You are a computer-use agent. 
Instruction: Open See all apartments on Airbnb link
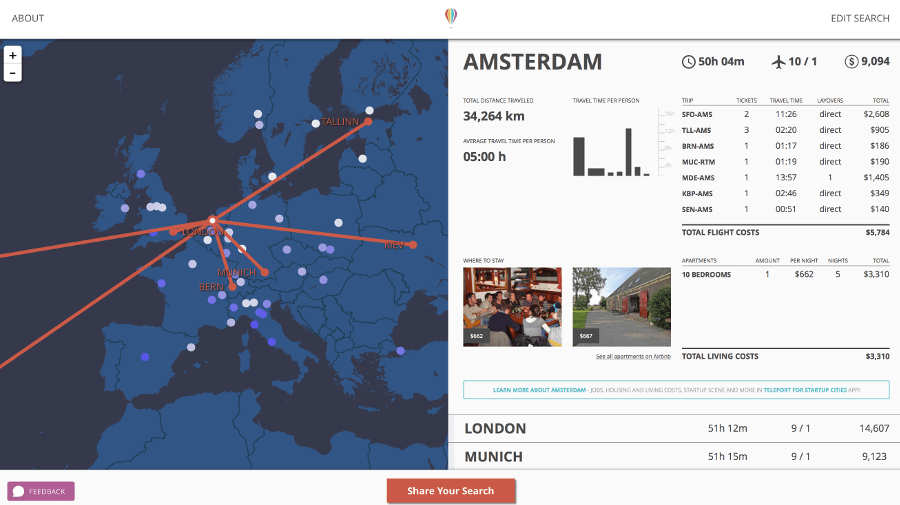(x=633, y=356)
